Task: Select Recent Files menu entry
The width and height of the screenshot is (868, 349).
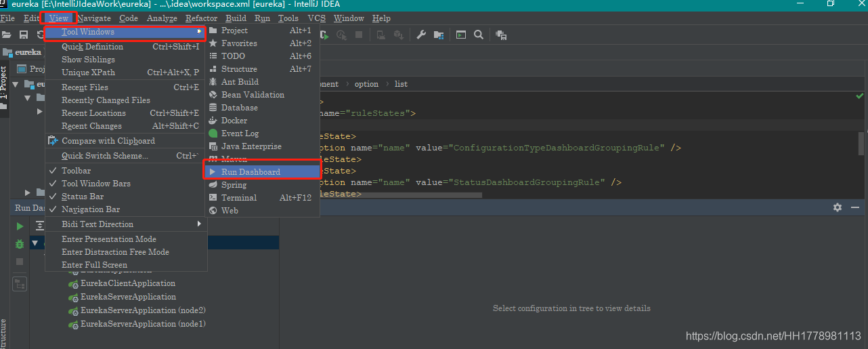Action: coord(125,87)
